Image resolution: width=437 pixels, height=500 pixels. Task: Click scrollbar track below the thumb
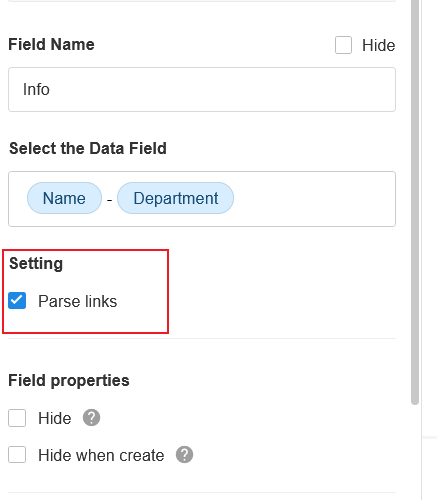415,453
